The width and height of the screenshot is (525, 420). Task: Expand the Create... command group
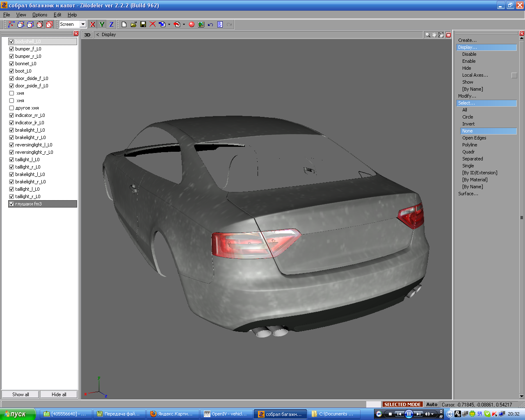point(467,40)
